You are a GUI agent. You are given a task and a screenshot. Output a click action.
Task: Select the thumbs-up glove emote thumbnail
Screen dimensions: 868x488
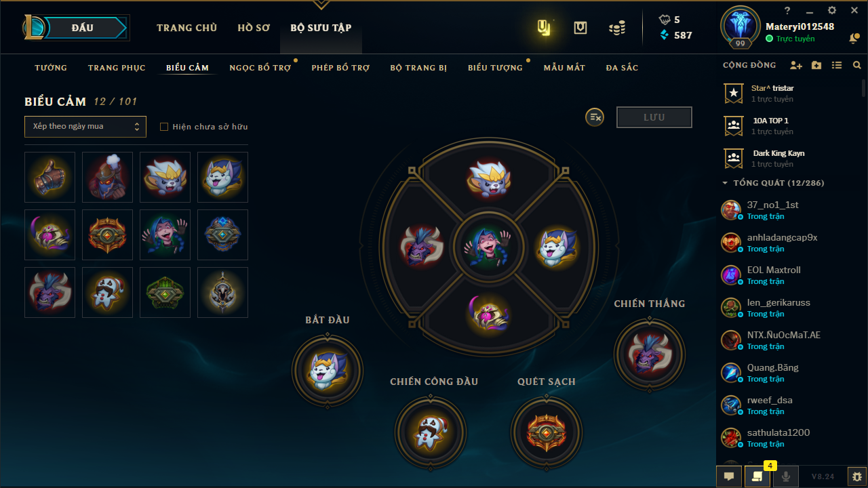50,177
